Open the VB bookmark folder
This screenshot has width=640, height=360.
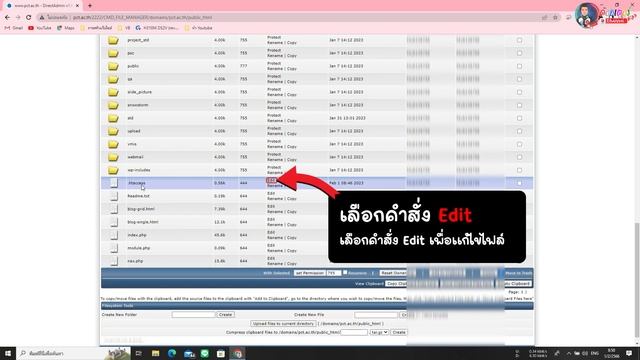click(x=124, y=28)
